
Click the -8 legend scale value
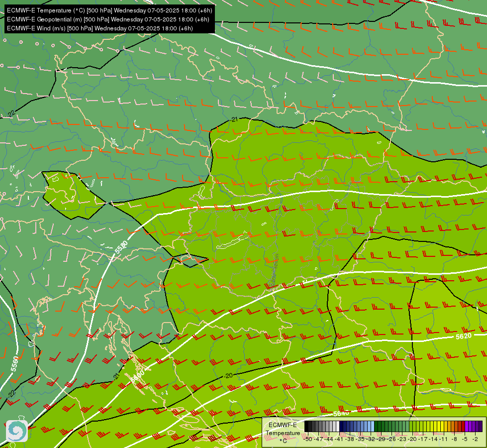coord(454,439)
